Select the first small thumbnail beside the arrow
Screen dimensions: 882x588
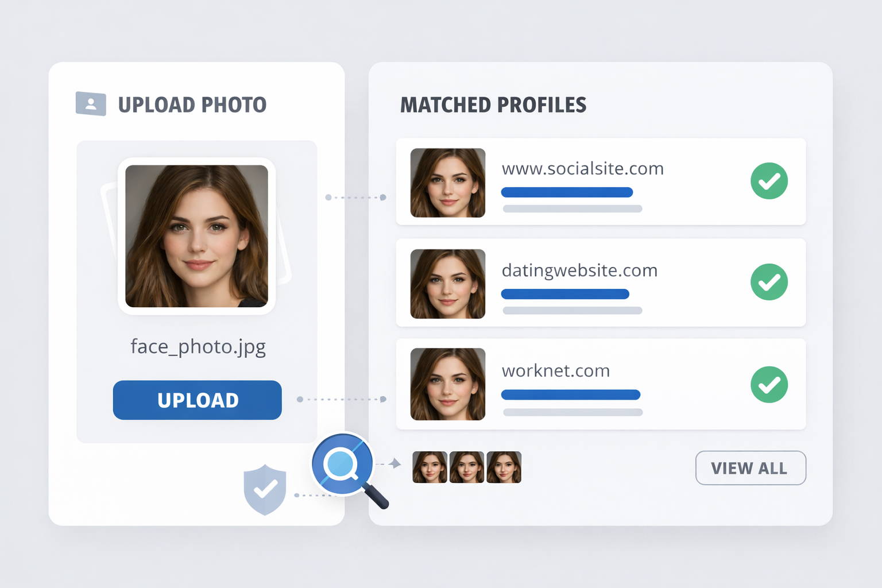point(430,467)
